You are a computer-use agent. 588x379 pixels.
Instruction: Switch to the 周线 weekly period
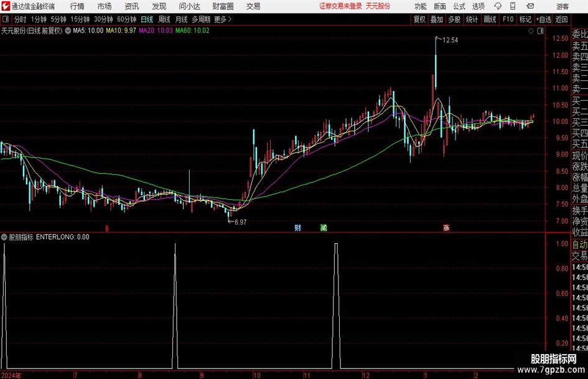pos(164,19)
